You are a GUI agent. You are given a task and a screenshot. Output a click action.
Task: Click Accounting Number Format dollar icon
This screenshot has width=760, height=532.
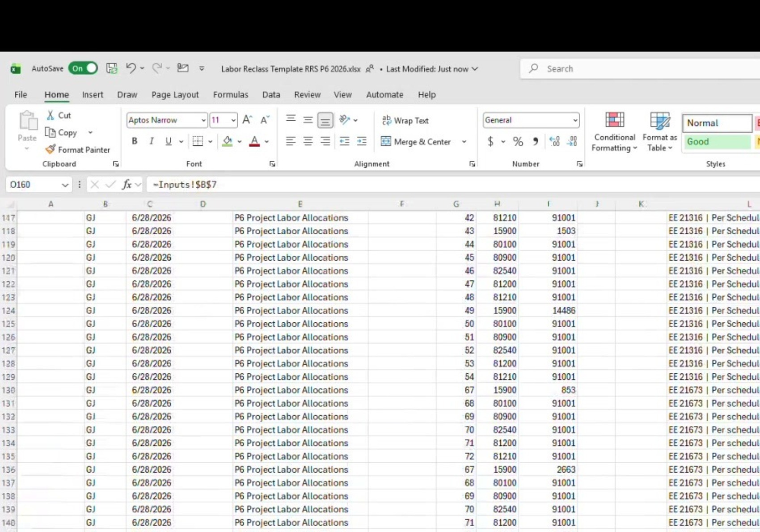point(490,142)
